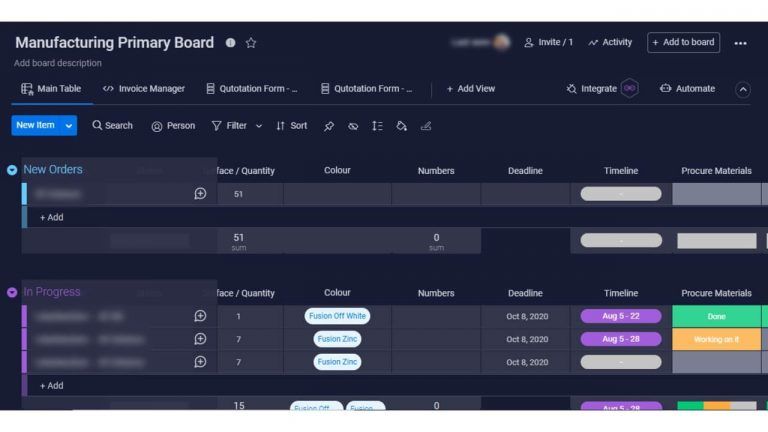Screen dimensions: 768x432
Task: Click the purple integrations hexagon icon
Action: coord(629,88)
